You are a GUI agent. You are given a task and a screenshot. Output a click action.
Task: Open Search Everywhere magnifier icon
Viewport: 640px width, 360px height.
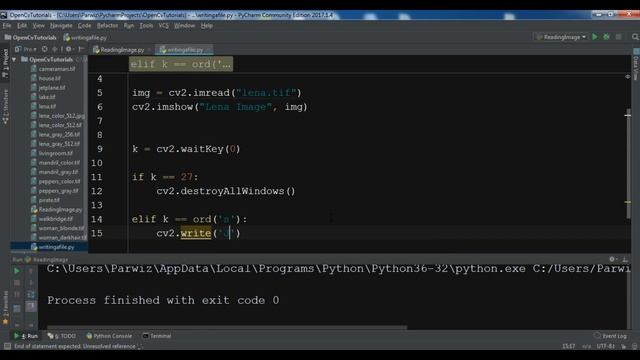tap(635, 37)
